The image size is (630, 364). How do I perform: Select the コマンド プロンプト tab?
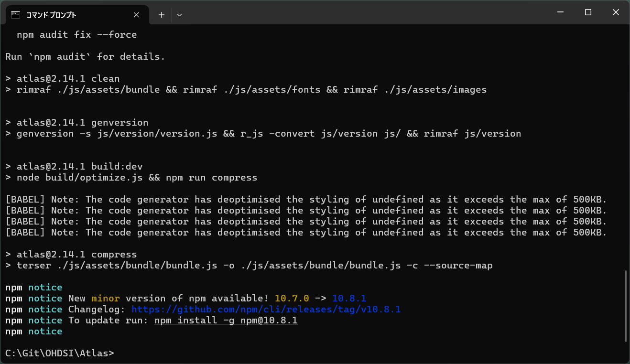point(76,15)
